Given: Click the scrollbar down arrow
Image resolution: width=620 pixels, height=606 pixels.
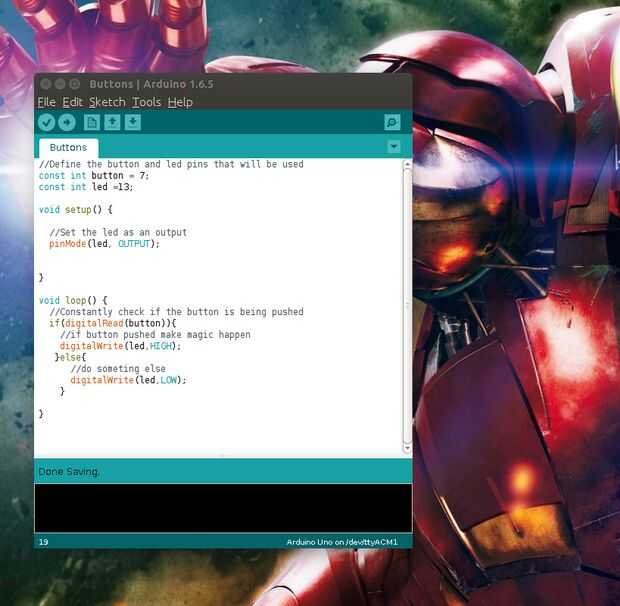Looking at the screenshot, I should coord(407,449).
